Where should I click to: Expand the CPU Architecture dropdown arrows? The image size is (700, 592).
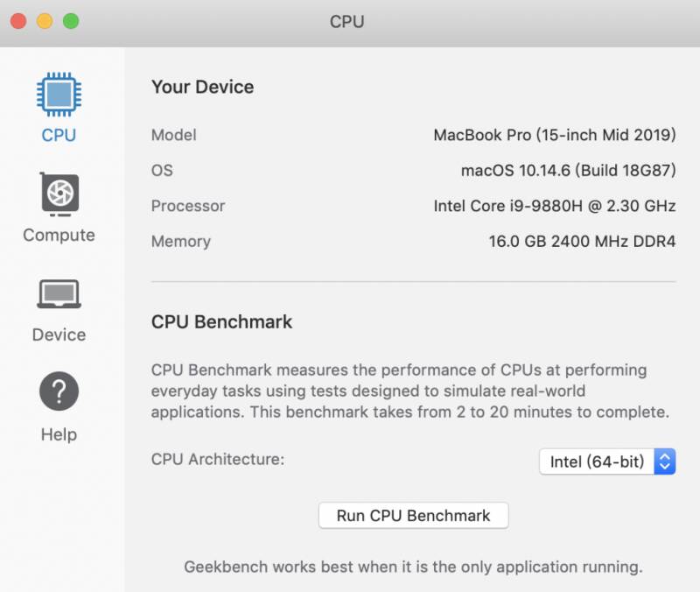pos(665,462)
